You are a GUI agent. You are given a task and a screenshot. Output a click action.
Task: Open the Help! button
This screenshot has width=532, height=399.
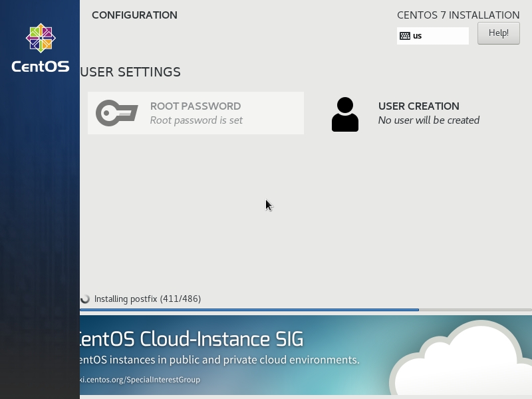[498, 33]
